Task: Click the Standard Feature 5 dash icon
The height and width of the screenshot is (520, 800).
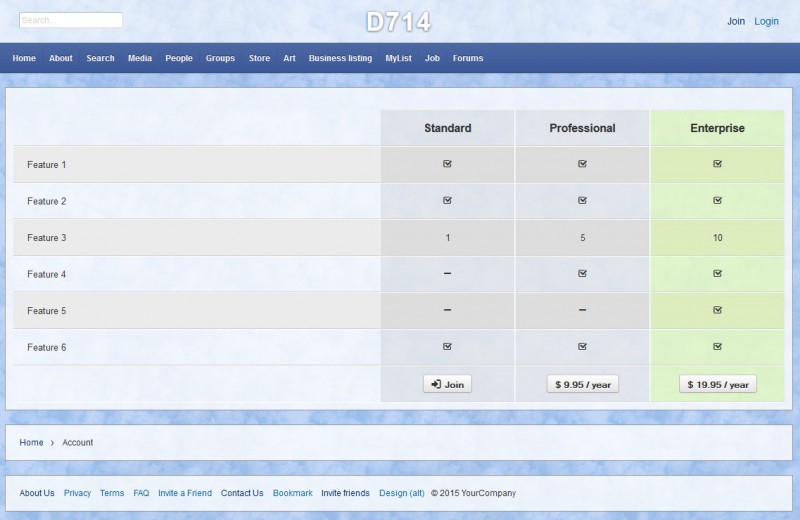Action: point(447,310)
